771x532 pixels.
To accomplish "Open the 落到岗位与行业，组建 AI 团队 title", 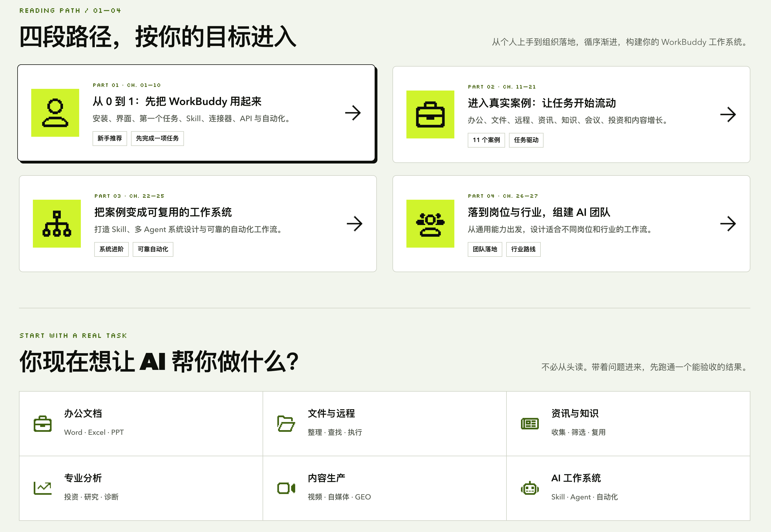I will (x=539, y=212).
